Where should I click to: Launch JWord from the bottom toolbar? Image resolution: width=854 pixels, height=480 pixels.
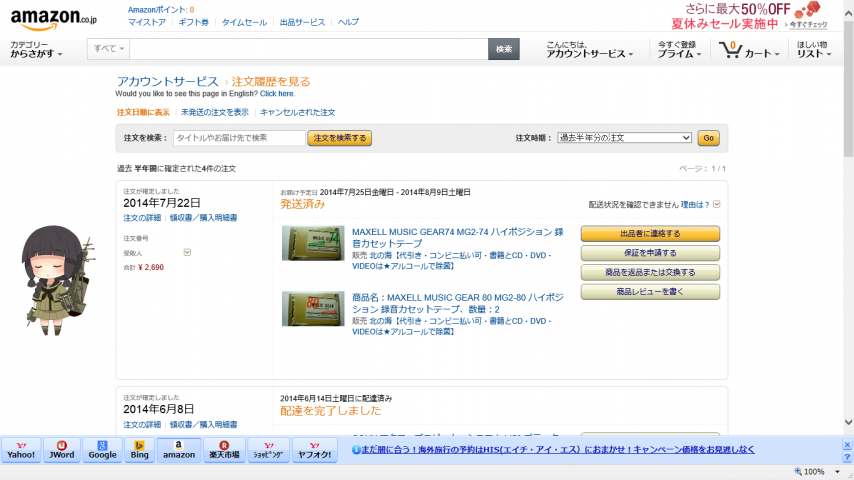point(62,450)
